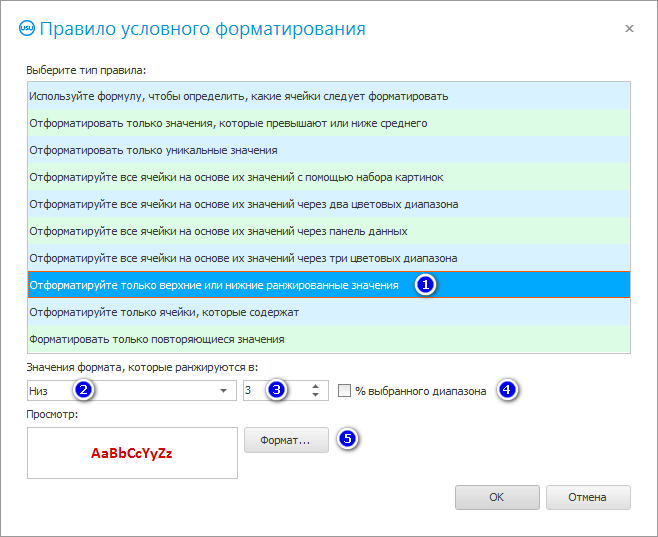Select rule for duplicate values only
Viewport: 658px width, 537px height.
tap(329, 339)
